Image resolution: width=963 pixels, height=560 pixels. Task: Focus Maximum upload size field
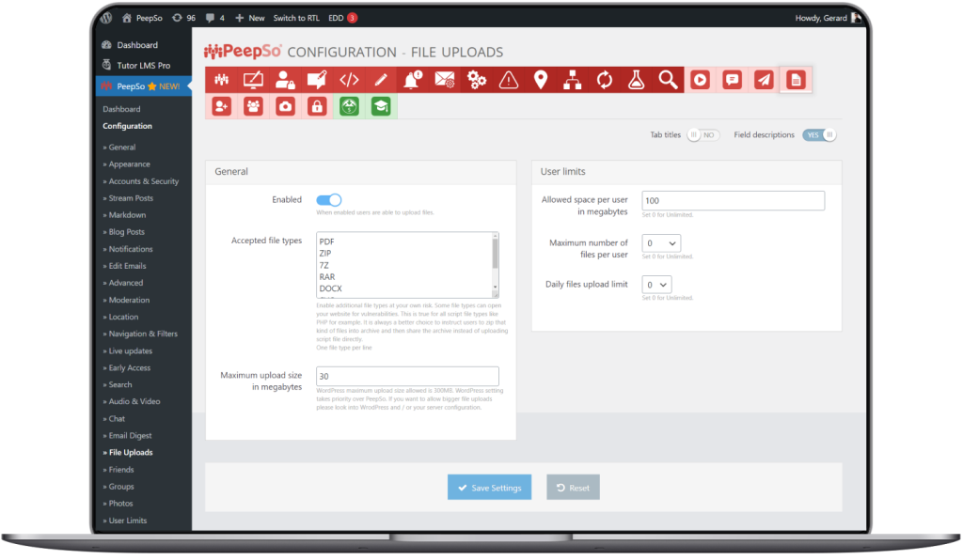click(x=407, y=376)
